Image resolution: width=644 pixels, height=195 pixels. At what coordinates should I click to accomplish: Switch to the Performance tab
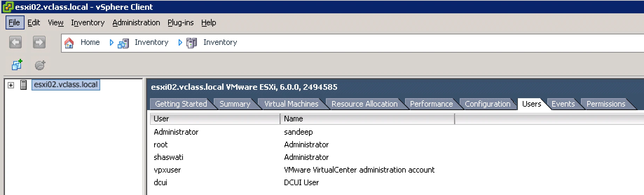pos(431,104)
